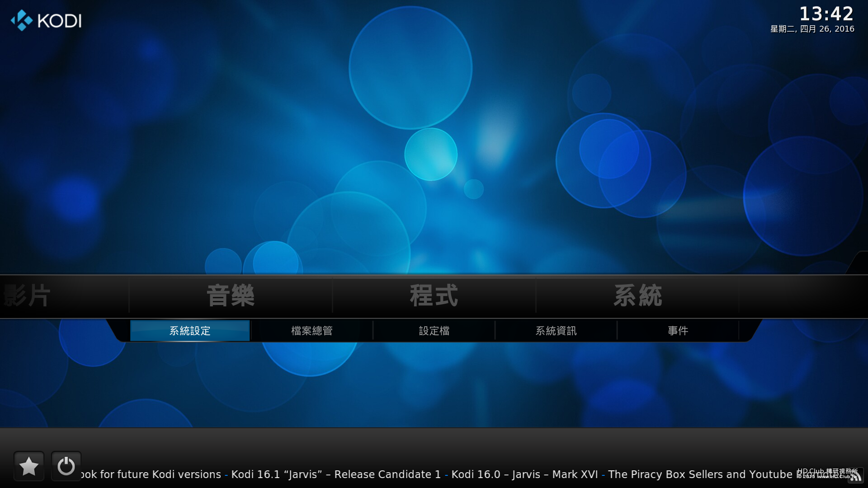The image size is (868, 488).
Task: Click the Kodi logo
Action: coord(46,20)
